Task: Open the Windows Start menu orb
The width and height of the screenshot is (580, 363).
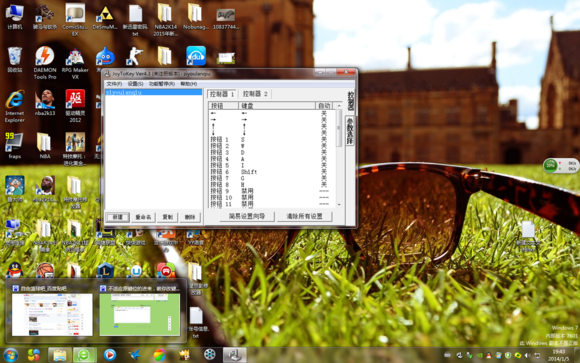Action: (x=10, y=355)
